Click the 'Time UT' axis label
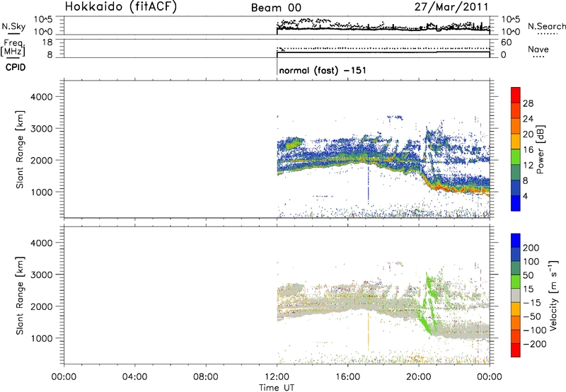Viewport: 566px width, 392px height. (x=277, y=387)
